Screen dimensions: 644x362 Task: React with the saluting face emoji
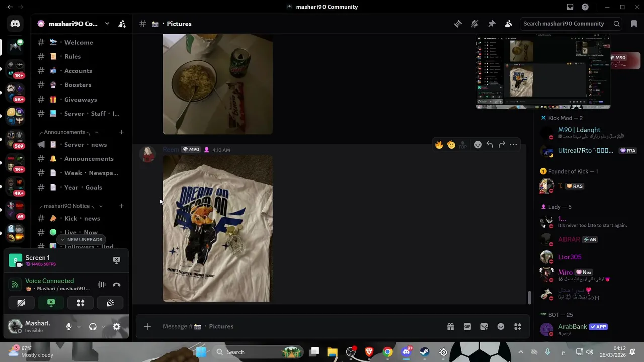coord(451,145)
